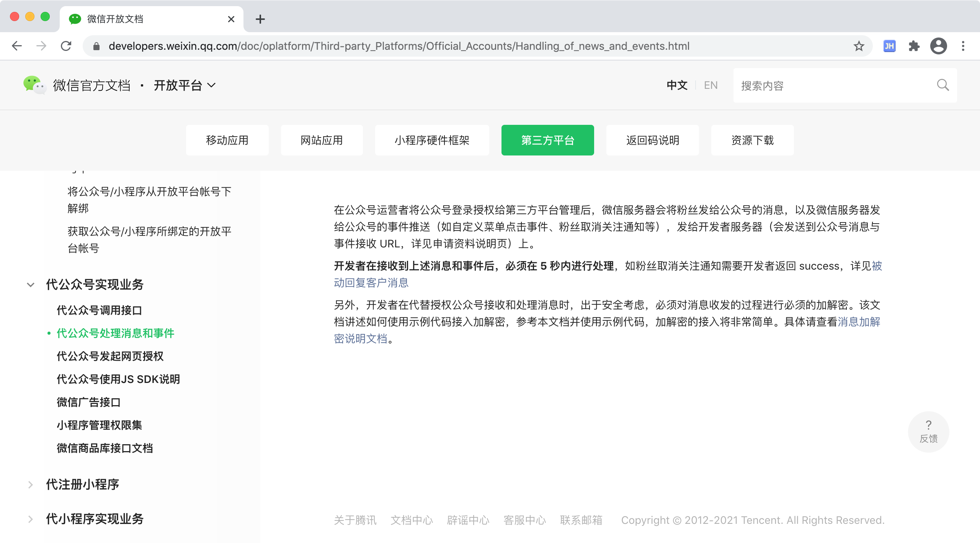Open the 消息加解密说明文档 link
The height and width of the screenshot is (543, 980).
(859, 322)
